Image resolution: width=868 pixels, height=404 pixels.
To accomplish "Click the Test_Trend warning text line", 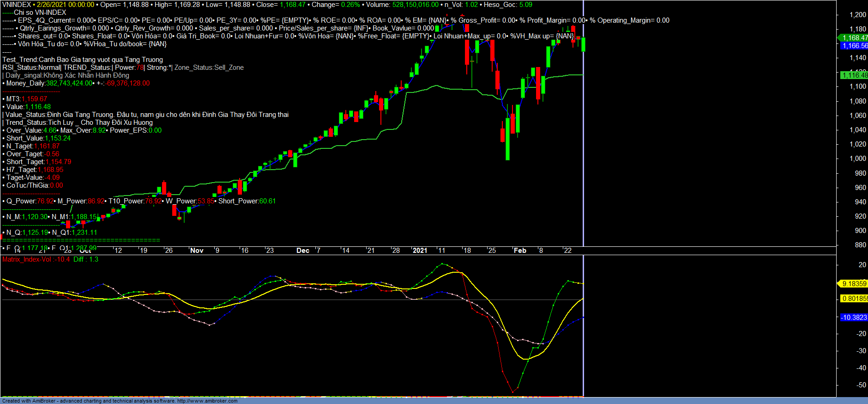I will (x=83, y=60).
